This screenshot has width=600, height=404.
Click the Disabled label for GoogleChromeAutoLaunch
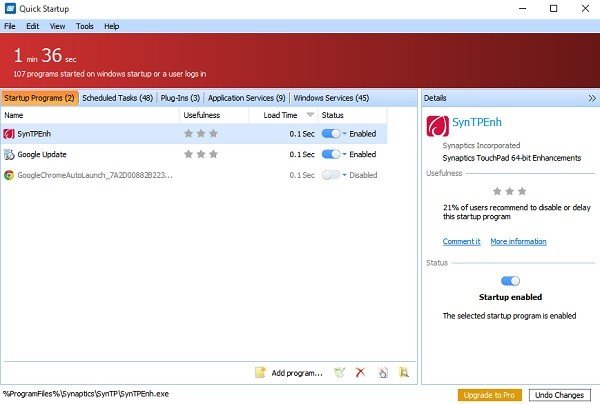[363, 175]
